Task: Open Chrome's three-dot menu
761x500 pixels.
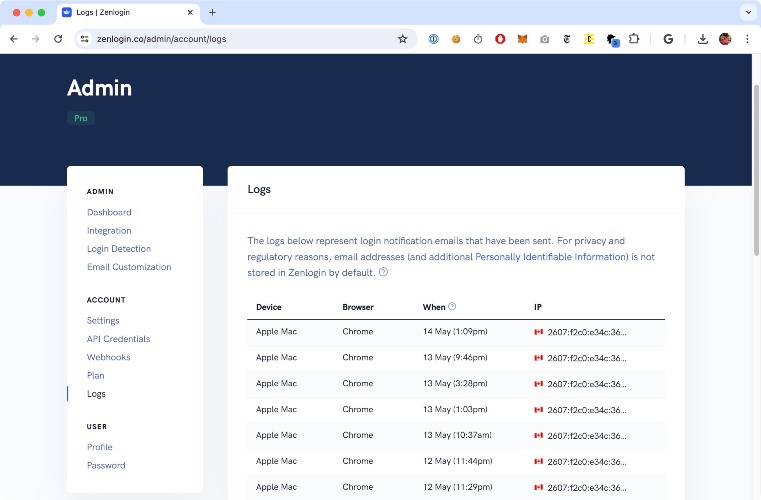Action: (x=747, y=39)
